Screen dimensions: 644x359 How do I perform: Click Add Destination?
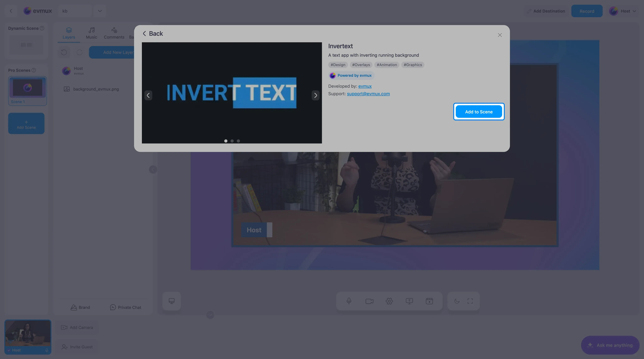click(546, 11)
